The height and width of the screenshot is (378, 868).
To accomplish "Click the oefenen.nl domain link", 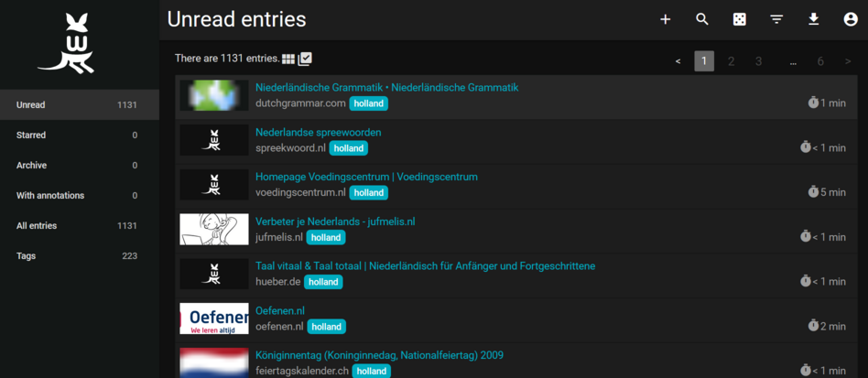I will pyautogui.click(x=279, y=326).
